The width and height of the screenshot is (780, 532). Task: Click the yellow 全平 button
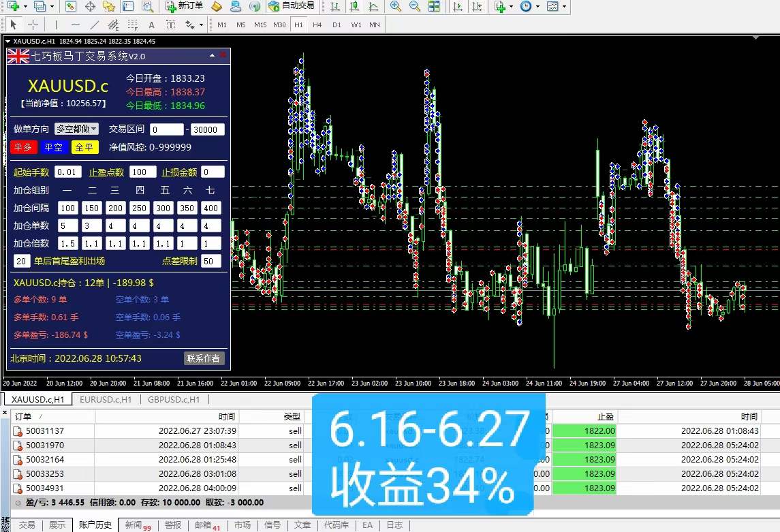tap(84, 148)
